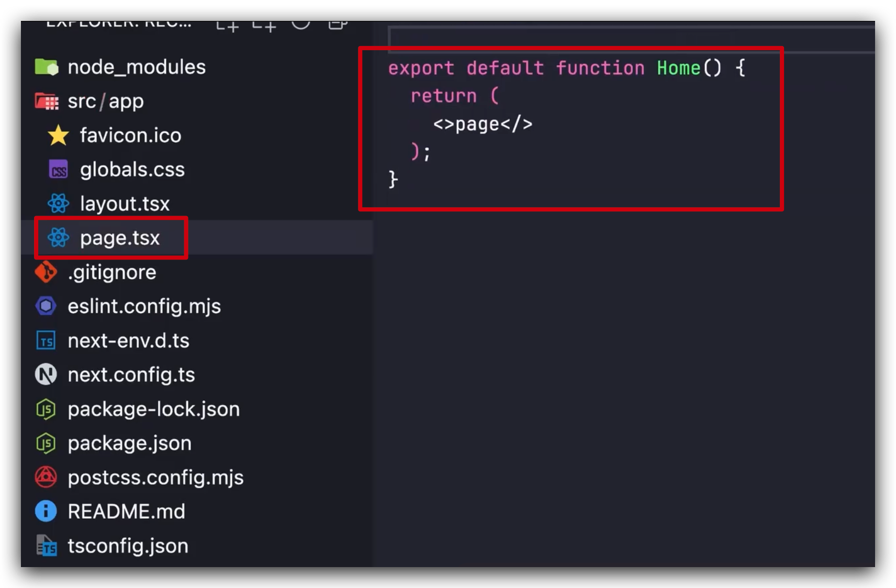The width and height of the screenshot is (896, 588).
Task: Click the star icon beside favicon.ico
Action: tap(58, 135)
